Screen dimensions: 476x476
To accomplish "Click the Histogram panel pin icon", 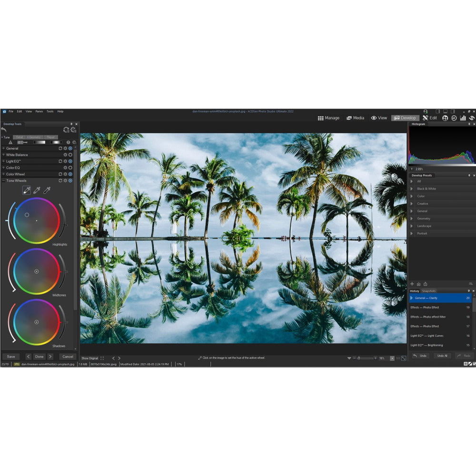I will click(x=469, y=124).
